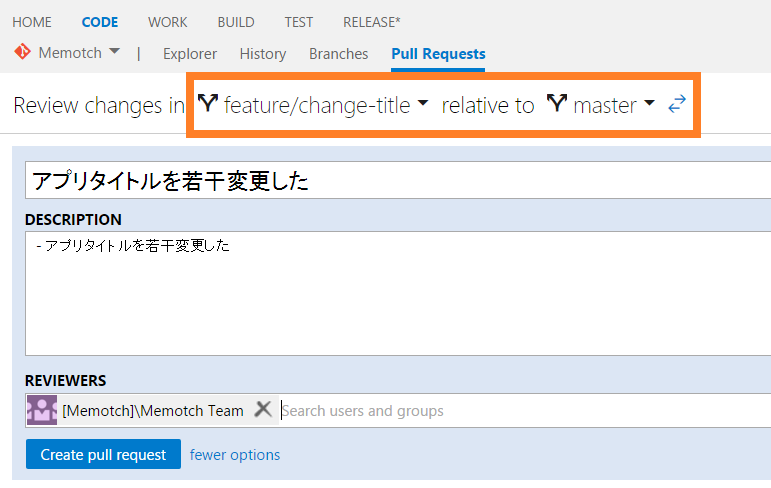Image resolution: width=771 pixels, height=488 pixels.
Task: Go to the HOME hub
Action: (x=32, y=22)
